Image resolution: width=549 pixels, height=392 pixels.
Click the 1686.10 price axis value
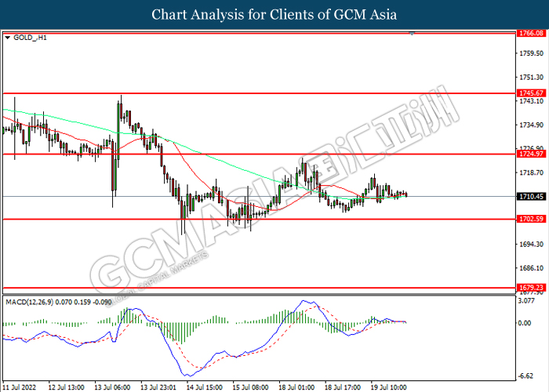pos(531,268)
